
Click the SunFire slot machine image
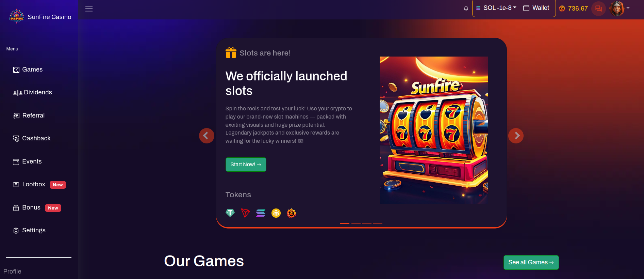click(434, 130)
